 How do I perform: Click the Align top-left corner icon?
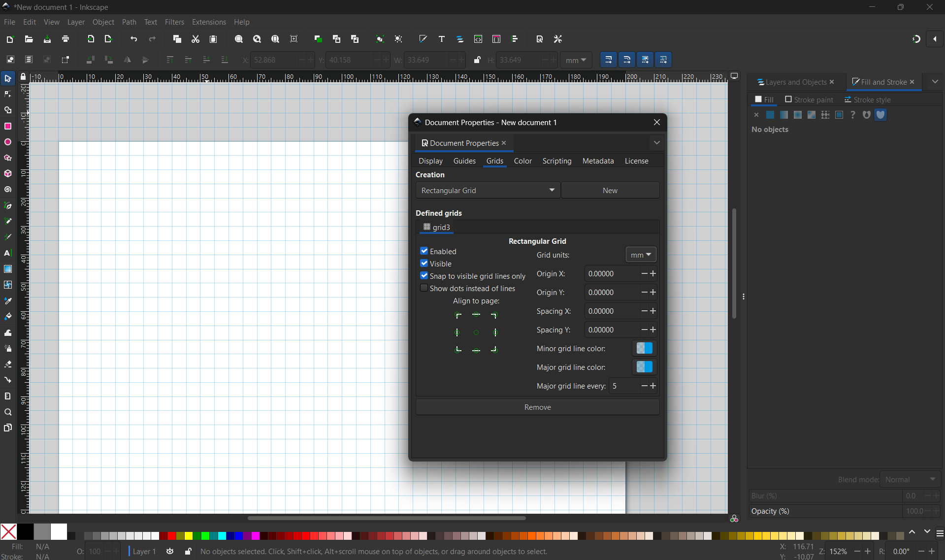click(458, 315)
